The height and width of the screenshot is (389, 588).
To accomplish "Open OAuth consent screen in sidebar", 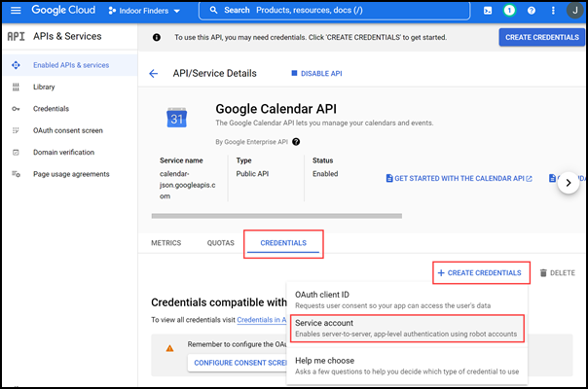I will pos(70,130).
